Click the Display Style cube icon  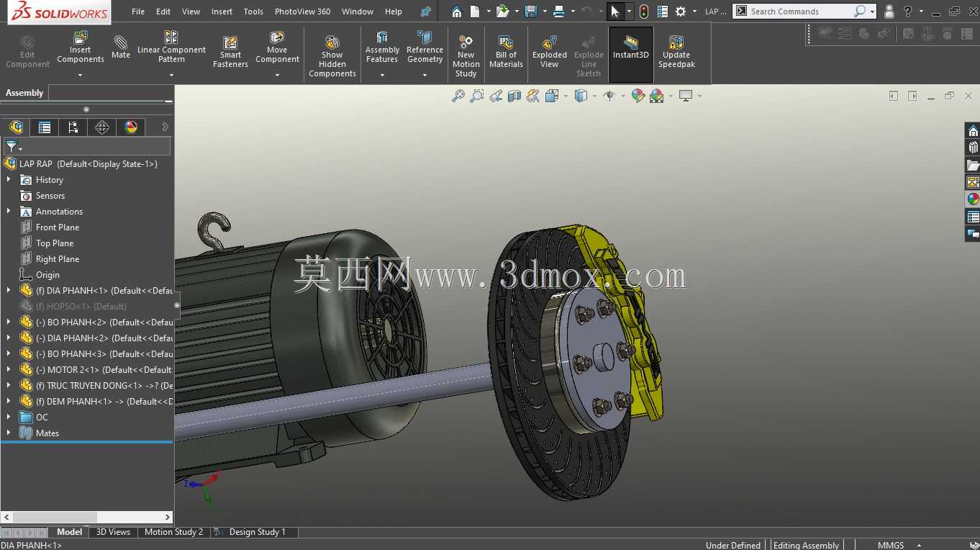(581, 96)
